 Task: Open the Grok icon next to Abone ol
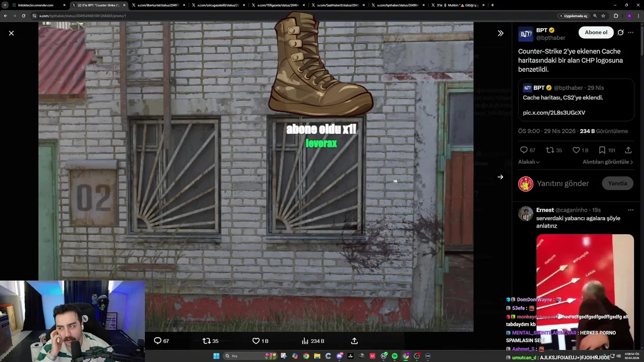620,32
